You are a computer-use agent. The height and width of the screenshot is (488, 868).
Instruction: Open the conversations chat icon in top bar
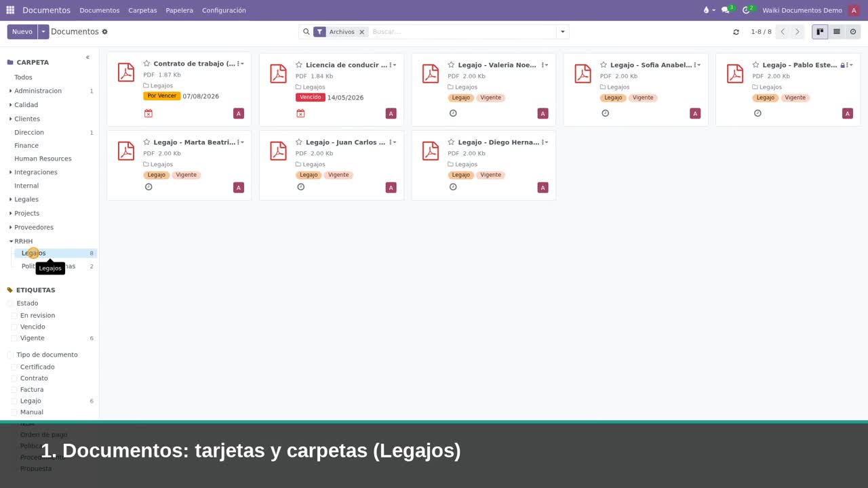point(726,10)
